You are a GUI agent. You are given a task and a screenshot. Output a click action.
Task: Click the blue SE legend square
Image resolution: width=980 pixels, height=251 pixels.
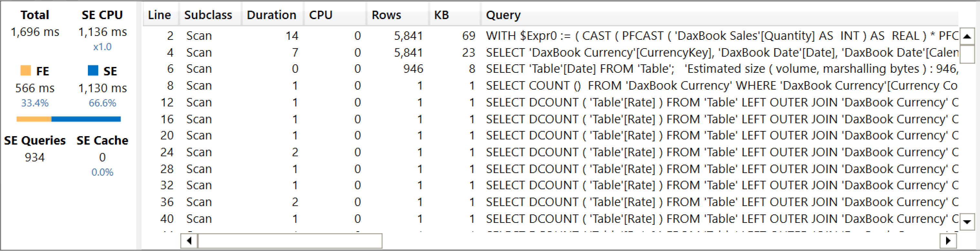[x=93, y=71]
